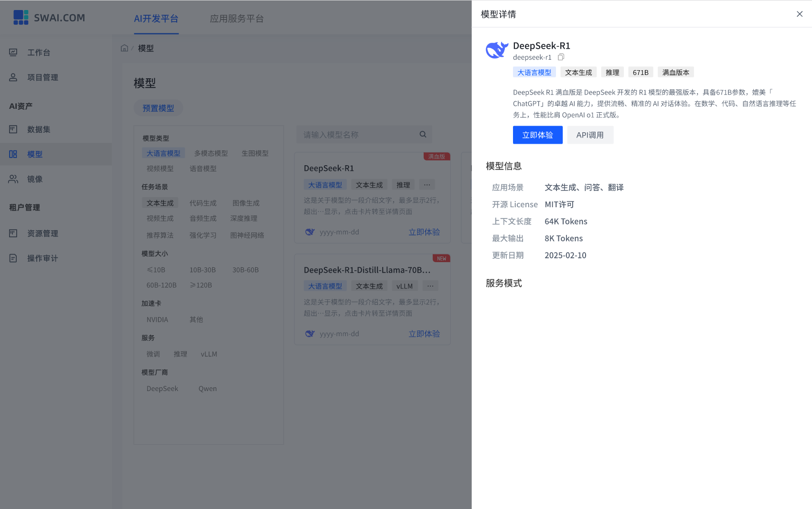Select the ≤10B model size filter
The width and height of the screenshot is (812, 509).
pos(156,270)
